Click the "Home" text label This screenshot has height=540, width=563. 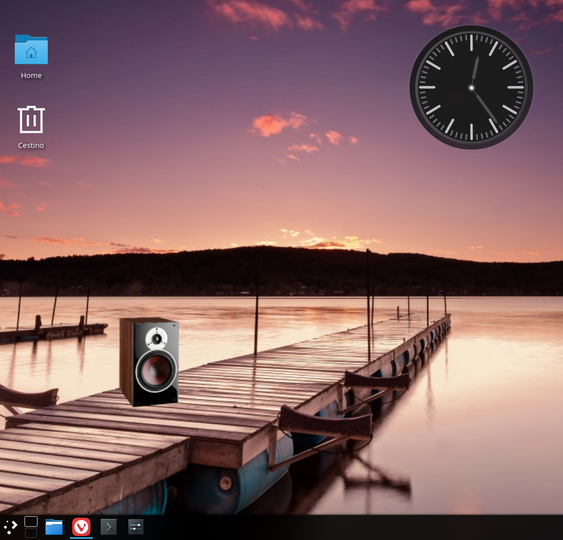(31, 75)
